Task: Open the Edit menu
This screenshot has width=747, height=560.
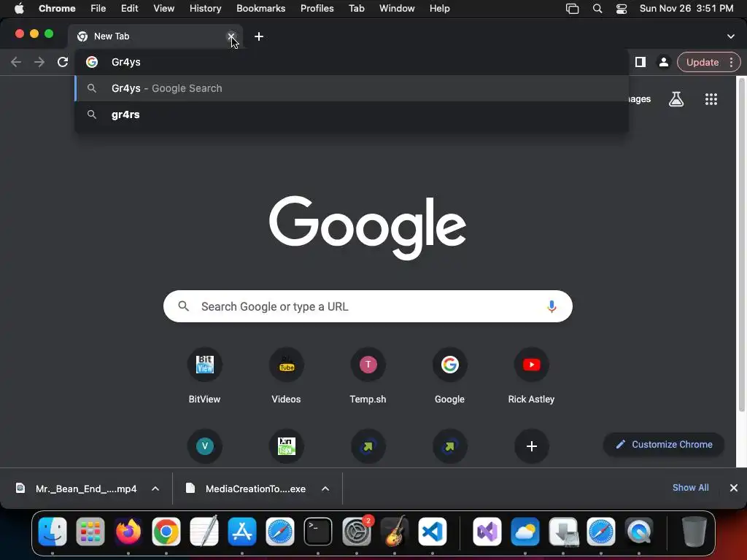Action: point(130,9)
